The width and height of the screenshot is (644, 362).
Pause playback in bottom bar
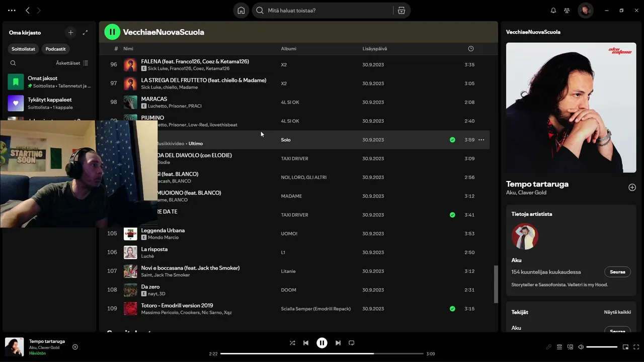click(x=322, y=343)
